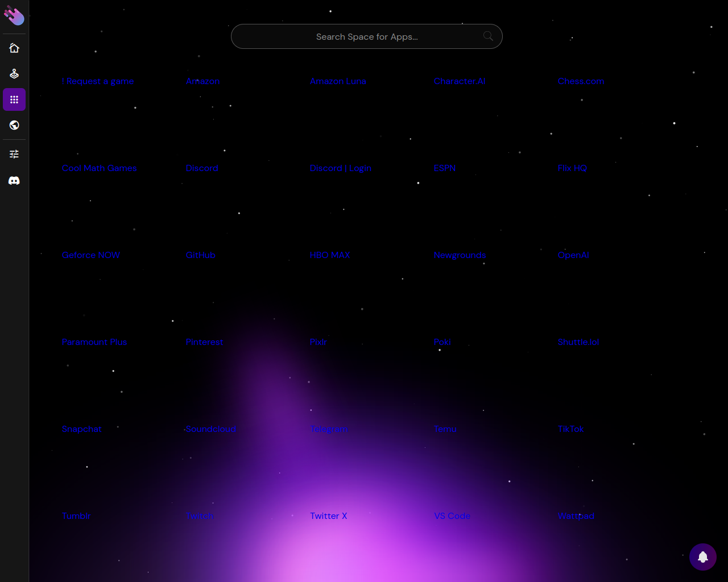Viewport: 728px width, 582px height.
Task: Launch the Discord app link
Action: click(x=202, y=168)
